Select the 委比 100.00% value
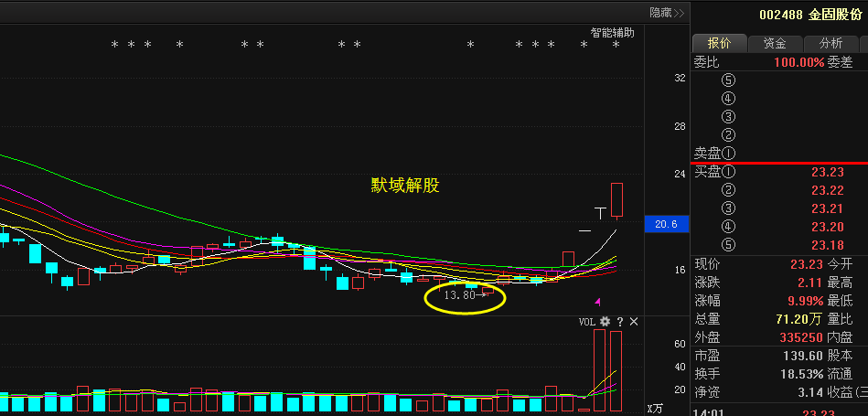868x416 pixels. click(799, 62)
